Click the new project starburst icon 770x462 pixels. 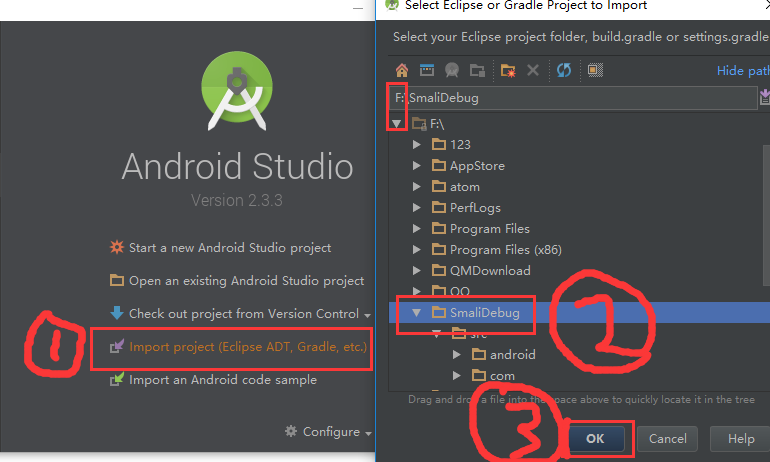pos(117,246)
